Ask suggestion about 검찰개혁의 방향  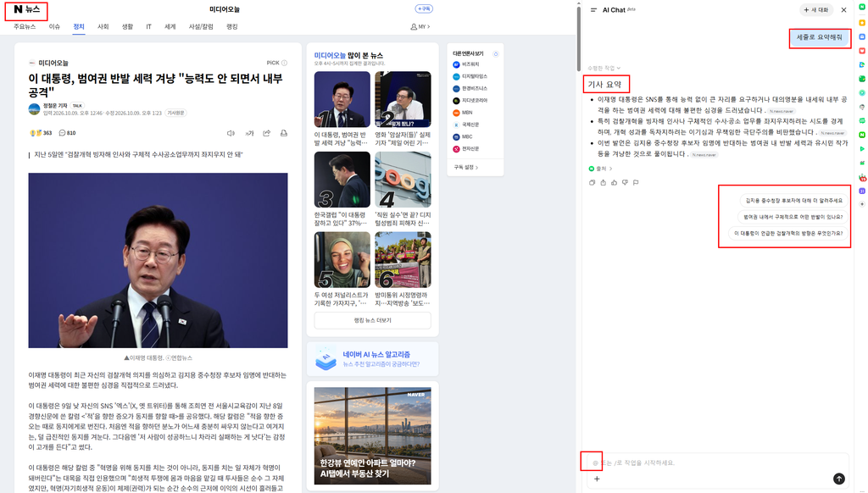coord(788,234)
